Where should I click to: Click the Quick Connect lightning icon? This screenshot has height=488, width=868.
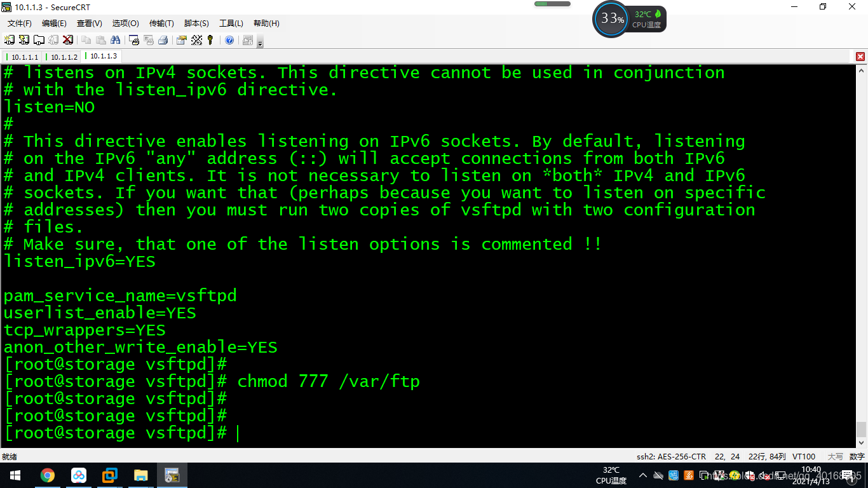pos(24,40)
